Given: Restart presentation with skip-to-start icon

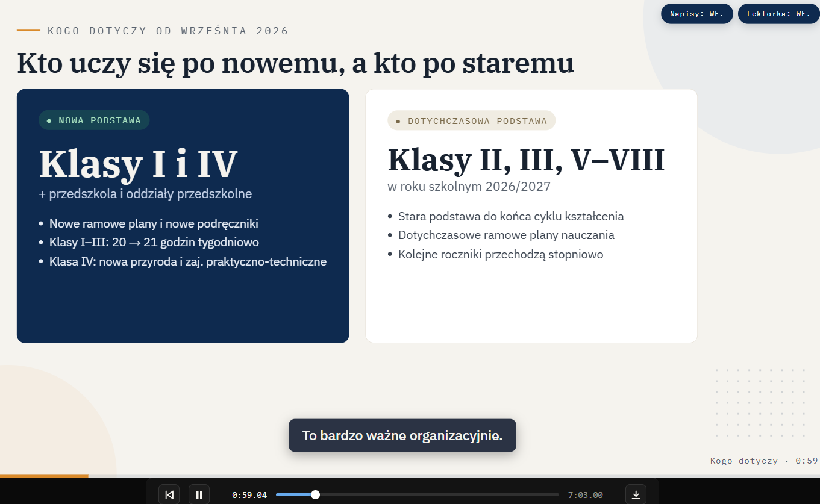Looking at the screenshot, I should (x=169, y=494).
